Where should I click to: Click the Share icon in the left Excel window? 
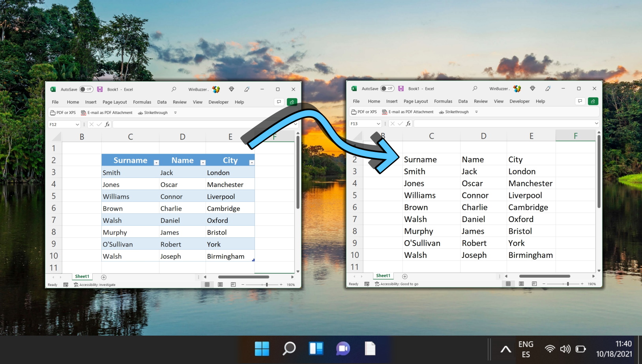point(292,102)
